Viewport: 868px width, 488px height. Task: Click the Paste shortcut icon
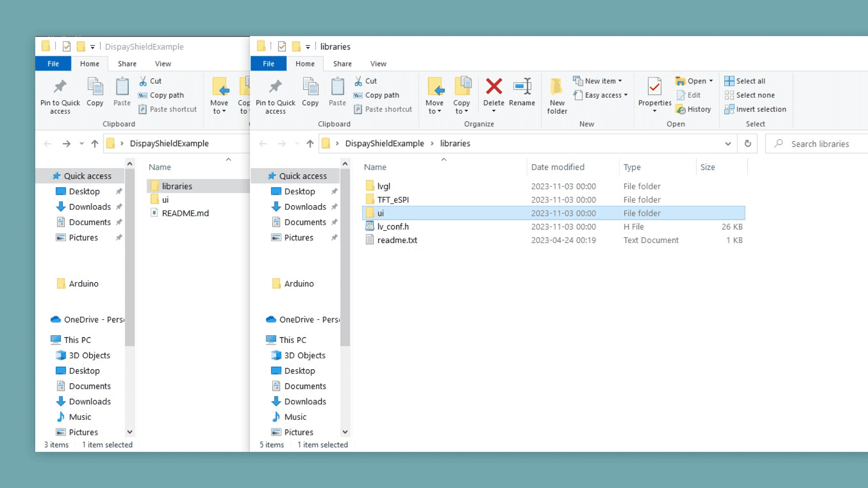pyautogui.click(x=383, y=109)
